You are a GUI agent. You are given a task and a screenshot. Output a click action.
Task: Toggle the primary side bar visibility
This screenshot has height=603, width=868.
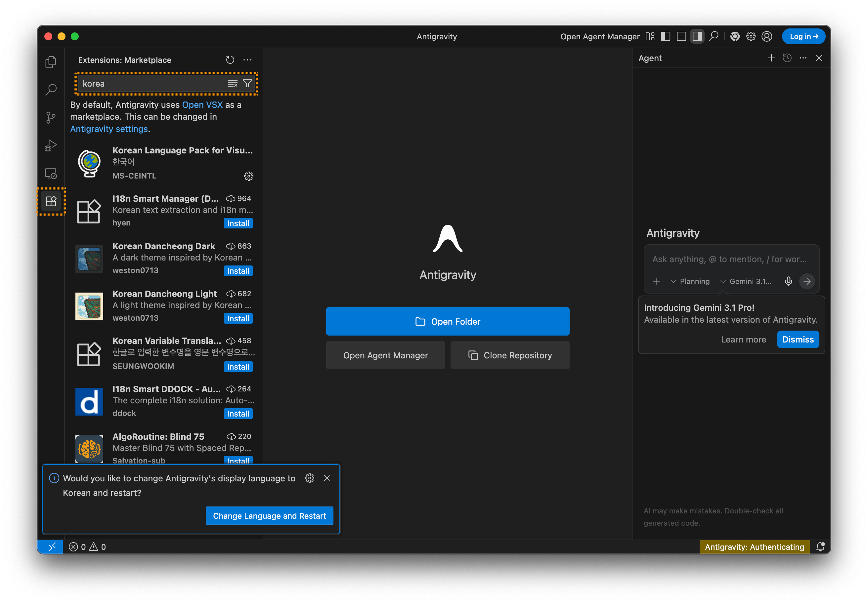click(665, 37)
